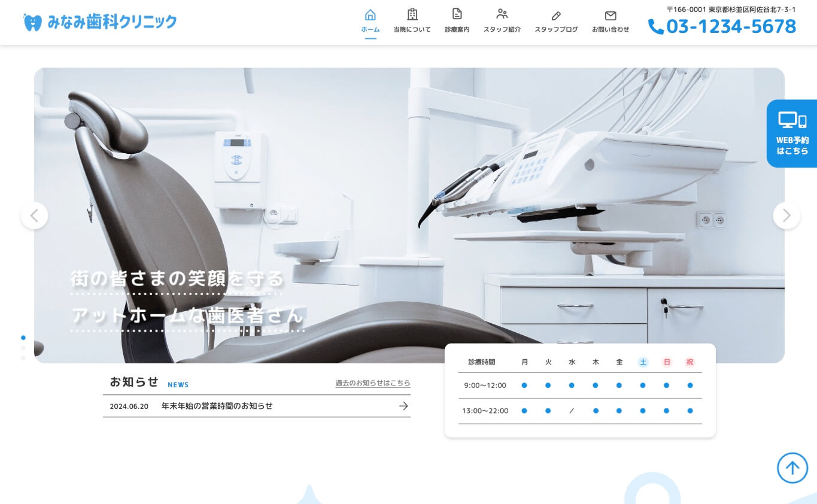Screen dimensions: 817x504
Task: Select the second slider pagination dot
Action: pos(23,348)
